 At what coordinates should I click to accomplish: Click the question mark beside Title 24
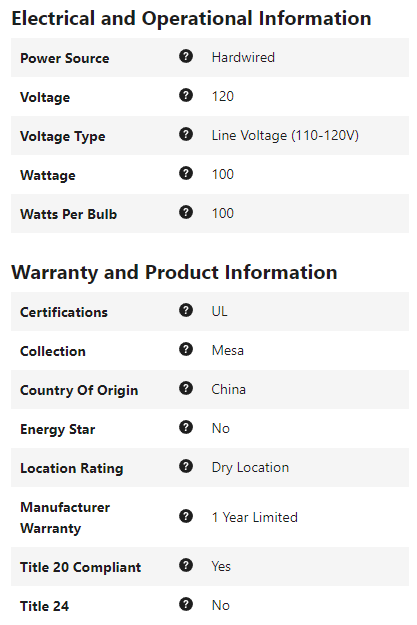pyautogui.click(x=186, y=605)
